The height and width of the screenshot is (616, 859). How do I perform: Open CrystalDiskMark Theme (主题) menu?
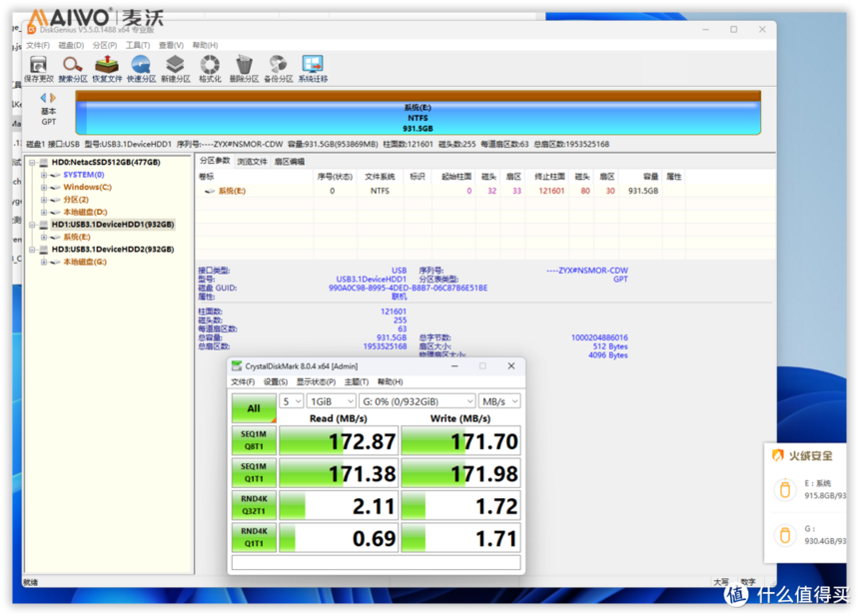(357, 381)
